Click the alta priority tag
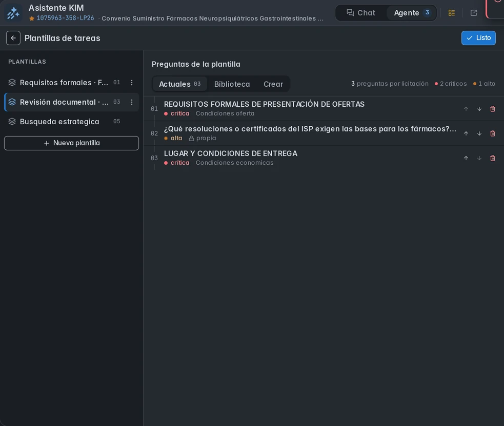This screenshot has width=504, height=426. click(173, 139)
